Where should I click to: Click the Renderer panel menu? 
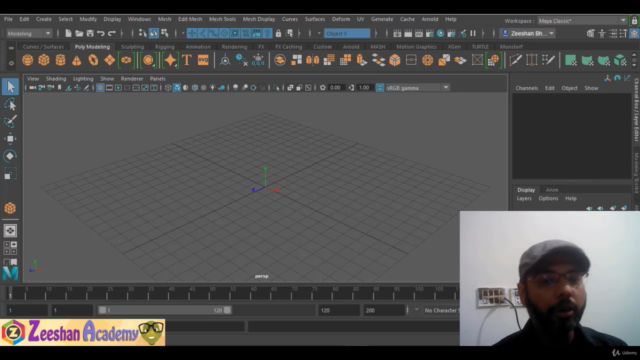[132, 79]
